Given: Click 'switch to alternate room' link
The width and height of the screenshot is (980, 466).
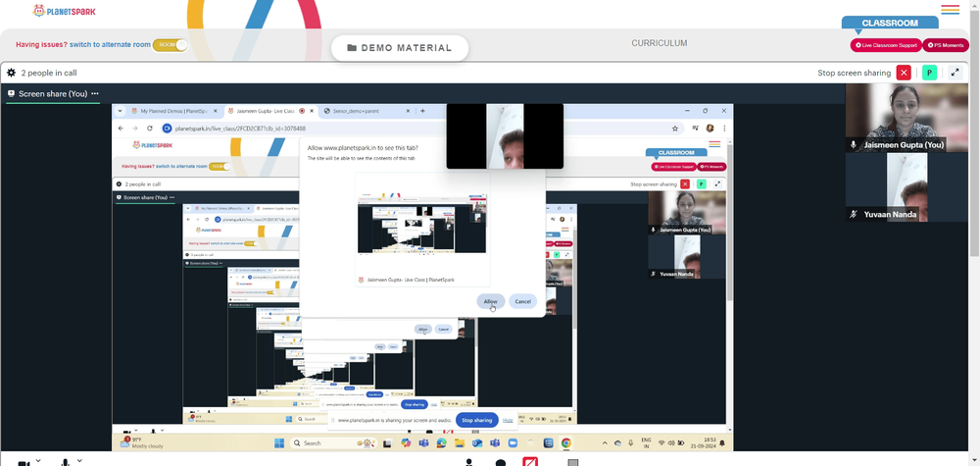Looking at the screenshot, I should (110, 45).
